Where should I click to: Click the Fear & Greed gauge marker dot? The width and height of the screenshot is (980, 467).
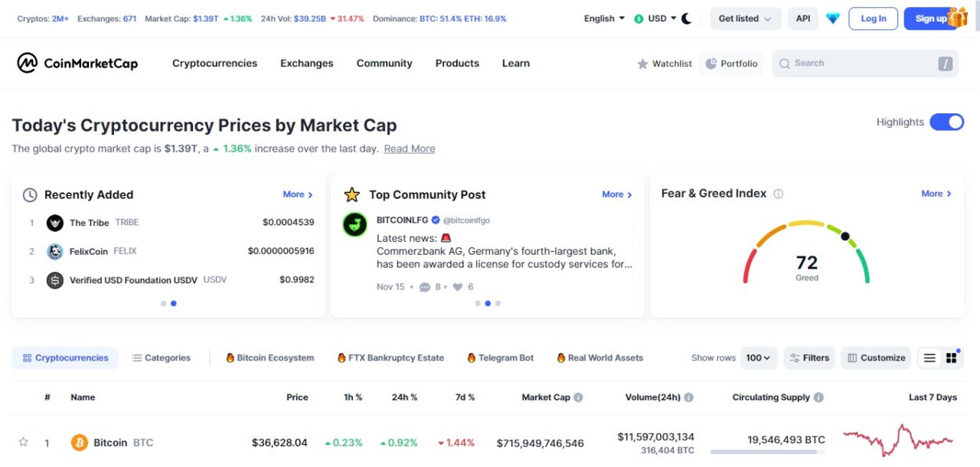pos(845,237)
